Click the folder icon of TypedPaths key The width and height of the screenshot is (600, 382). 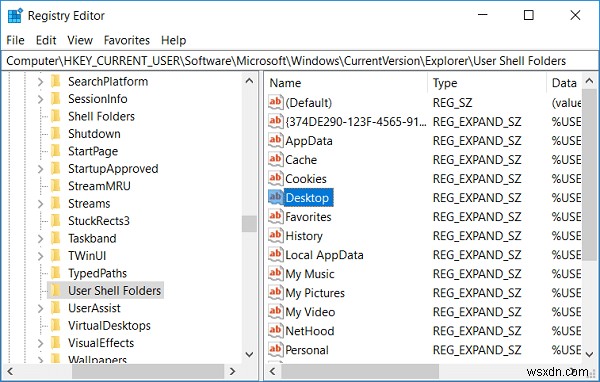pos(56,273)
